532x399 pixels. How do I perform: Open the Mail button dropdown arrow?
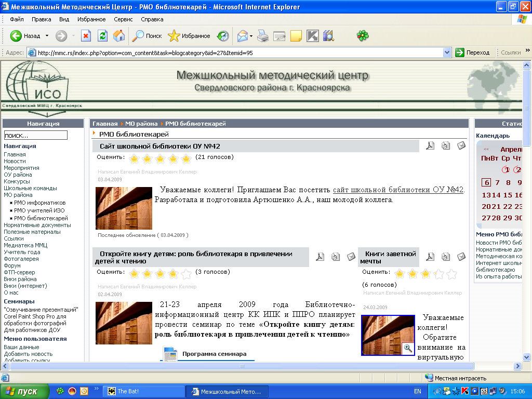point(251,36)
